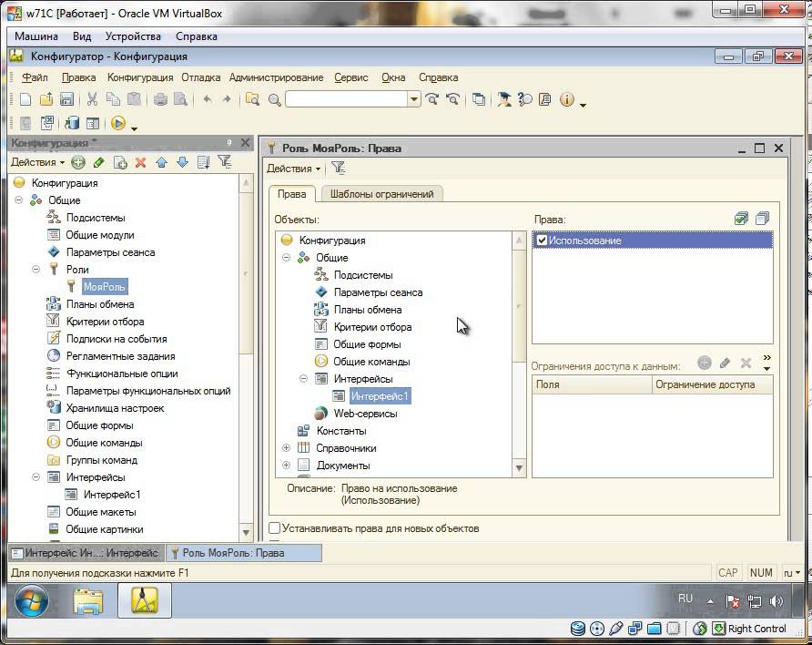
Task: Click the move up arrow in Конфигурация toolbar
Action: click(161, 162)
